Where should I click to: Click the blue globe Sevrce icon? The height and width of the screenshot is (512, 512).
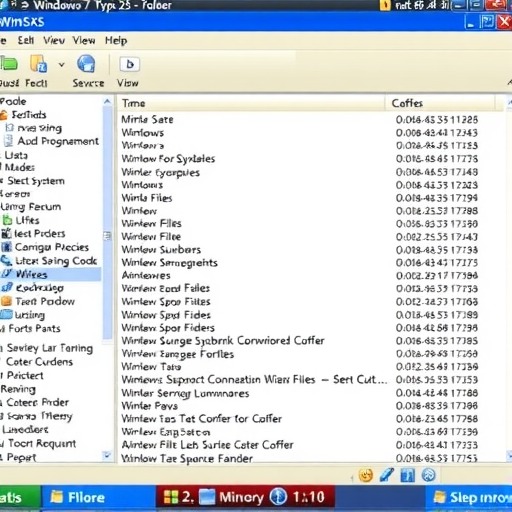click(86, 64)
